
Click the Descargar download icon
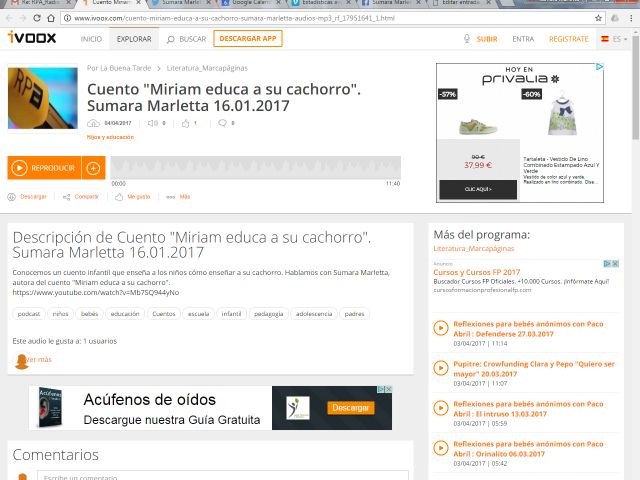point(13,197)
